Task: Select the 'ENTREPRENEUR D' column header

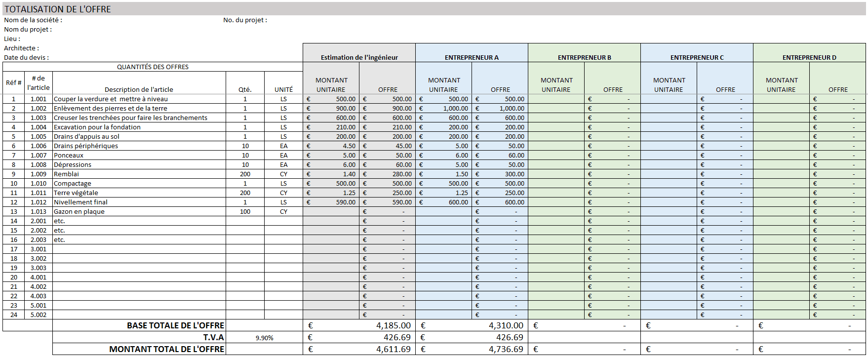Action: [809, 57]
